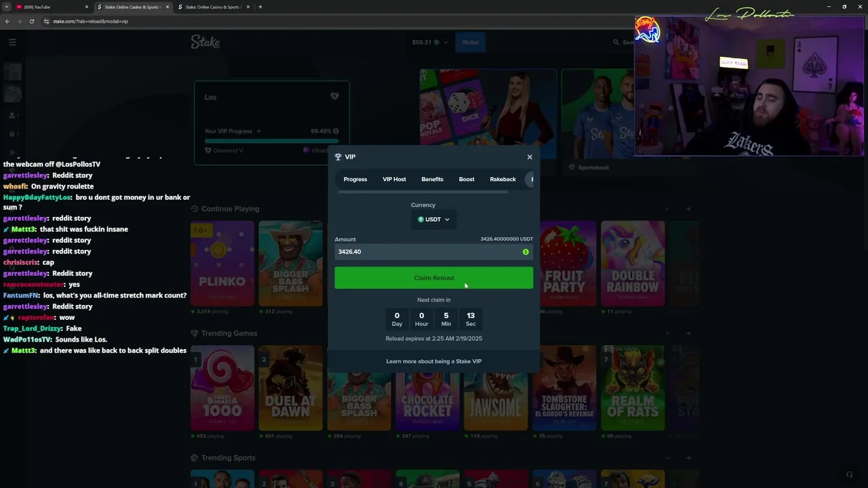Open Tombstone Slaughter trending game
The width and height of the screenshot is (868, 488).
click(x=564, y=388)
